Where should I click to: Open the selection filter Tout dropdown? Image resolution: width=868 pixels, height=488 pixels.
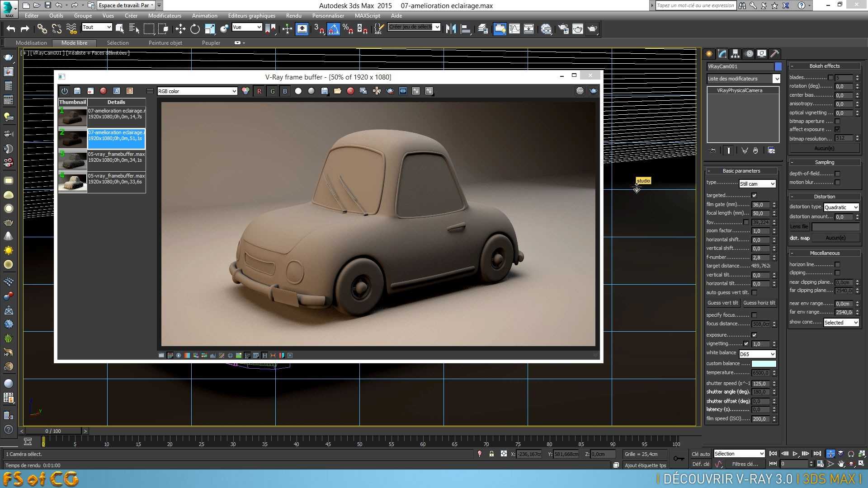coord(97,27)
